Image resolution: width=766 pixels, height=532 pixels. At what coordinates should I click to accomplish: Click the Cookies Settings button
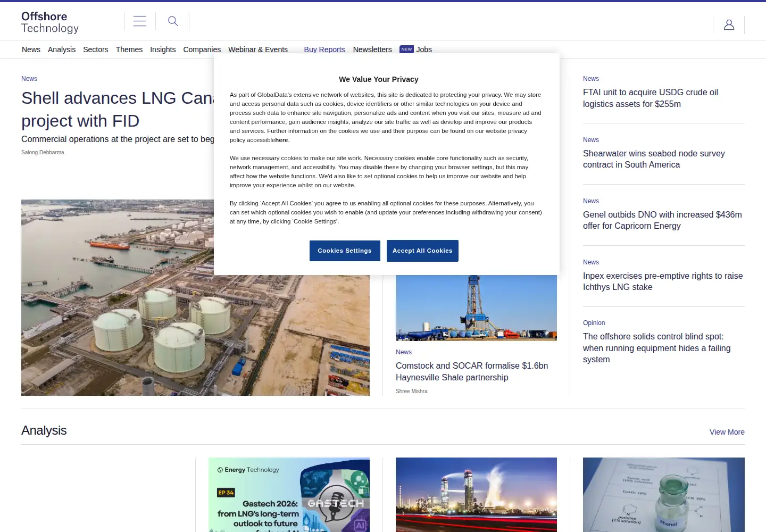[x=345, y=251]
